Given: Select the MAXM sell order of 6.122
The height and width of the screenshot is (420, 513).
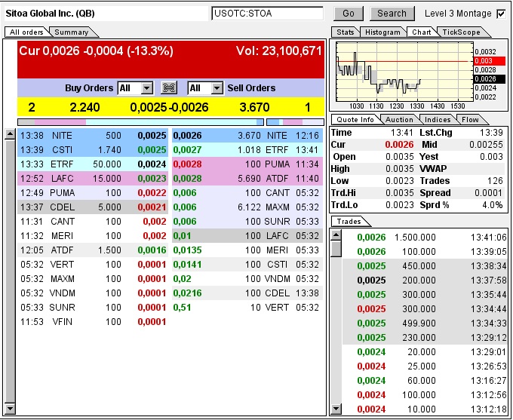Looking at the screenshot, I should point(247,207).
